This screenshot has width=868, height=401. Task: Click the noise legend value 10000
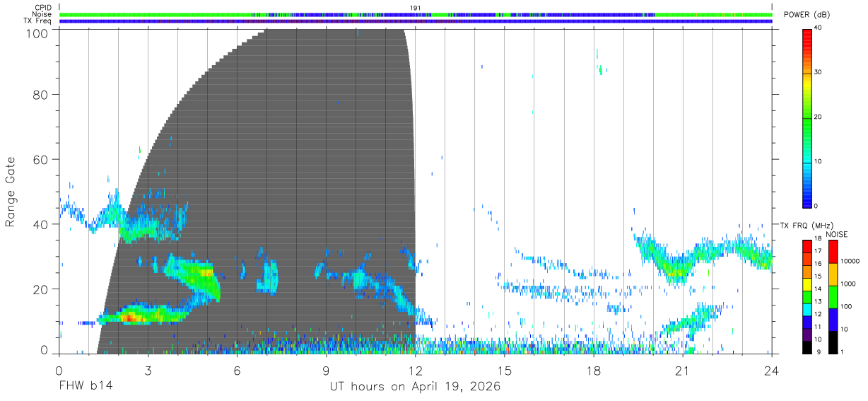[x=850, y=261]
